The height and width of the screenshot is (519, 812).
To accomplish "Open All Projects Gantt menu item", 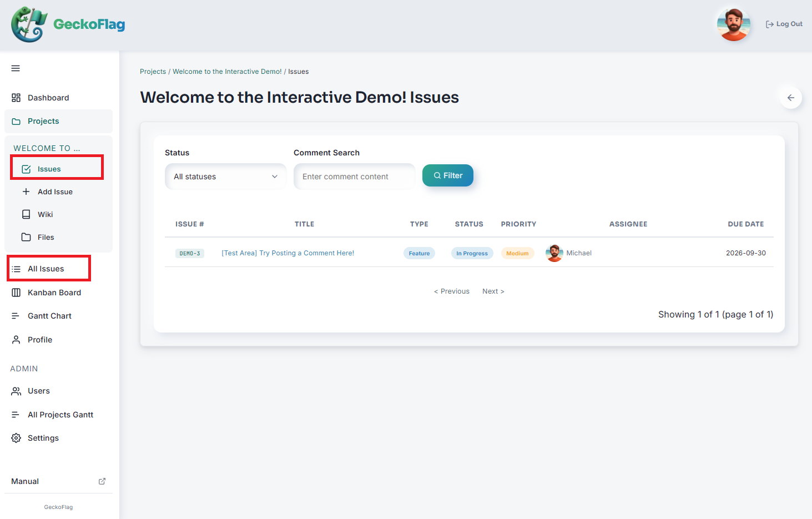I will (x=58, y=415).
